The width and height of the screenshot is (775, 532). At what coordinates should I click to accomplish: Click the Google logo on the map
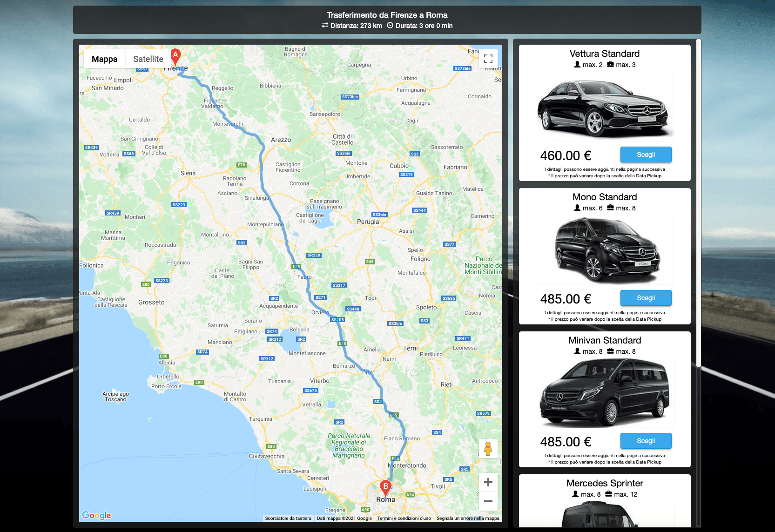pos(96,515)
